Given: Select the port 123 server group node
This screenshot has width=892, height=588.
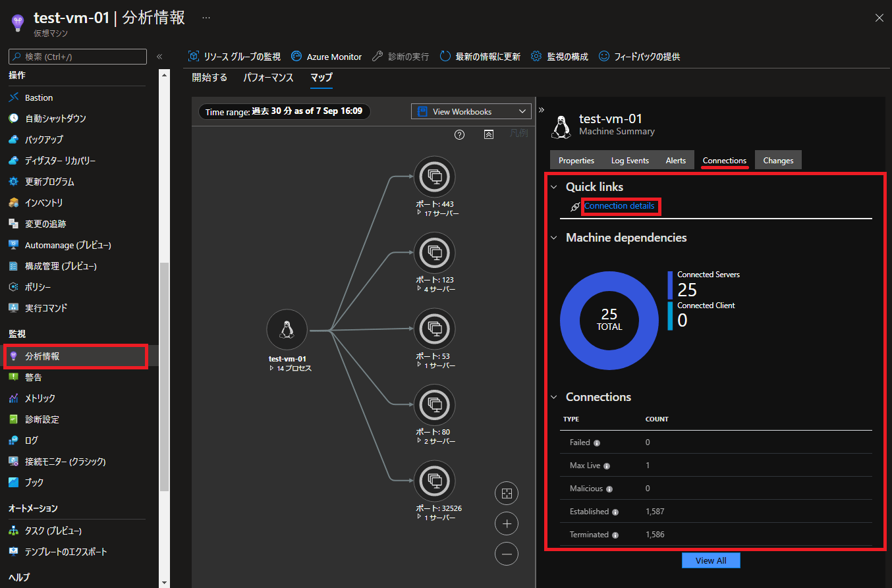Looking at the screenshot, I should (435, 252).
